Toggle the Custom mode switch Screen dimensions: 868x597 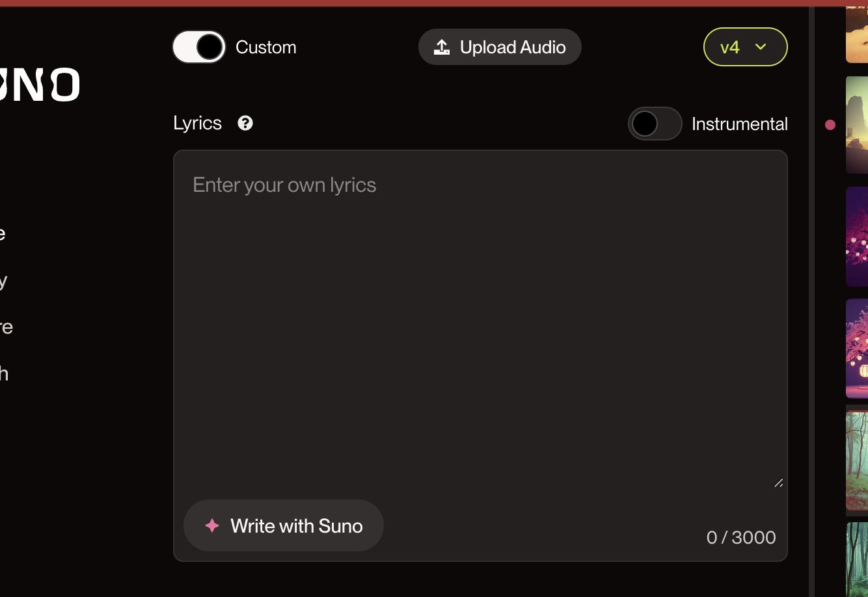click(199, 47)
